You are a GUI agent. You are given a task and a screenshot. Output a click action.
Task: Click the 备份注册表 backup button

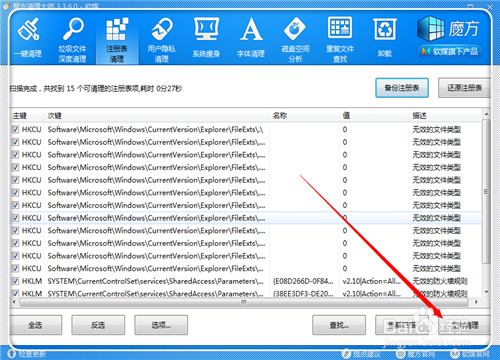point(402,88)
